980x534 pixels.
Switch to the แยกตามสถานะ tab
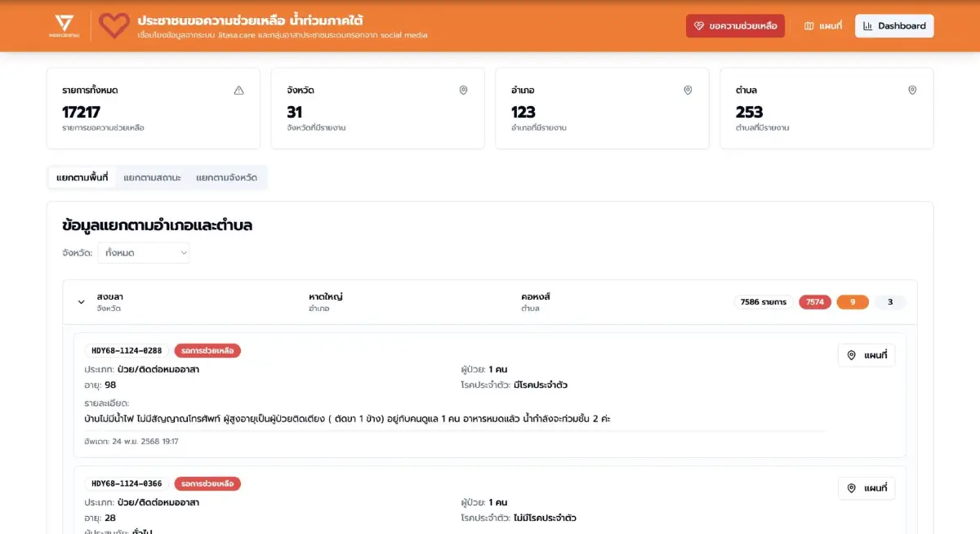[152, 177]
